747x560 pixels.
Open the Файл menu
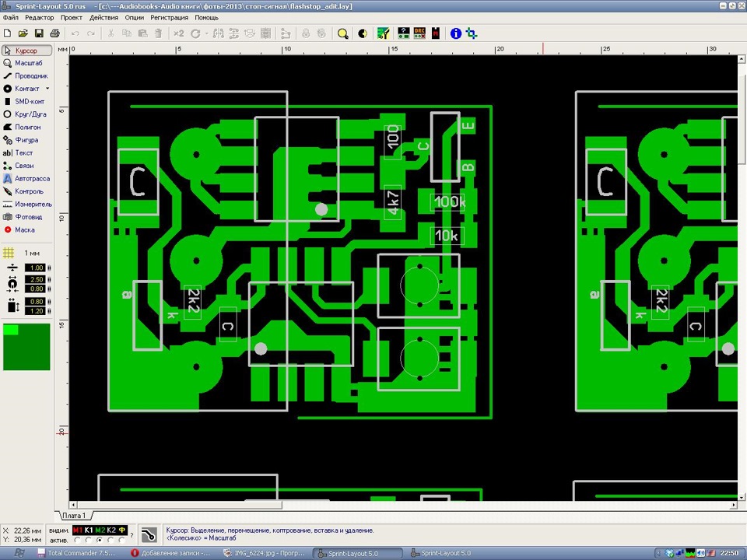10,18
